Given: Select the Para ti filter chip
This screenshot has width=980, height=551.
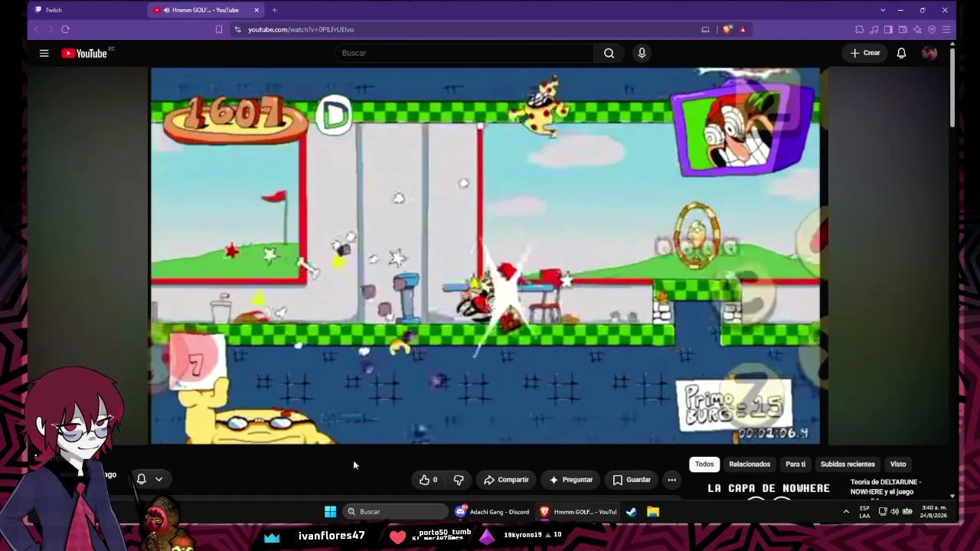Looking at the screenshot, I should pos(795,464).
